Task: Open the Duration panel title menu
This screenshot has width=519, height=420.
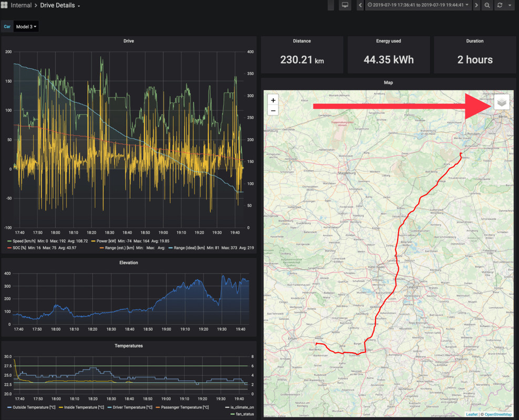Action: tap(475, 41)
